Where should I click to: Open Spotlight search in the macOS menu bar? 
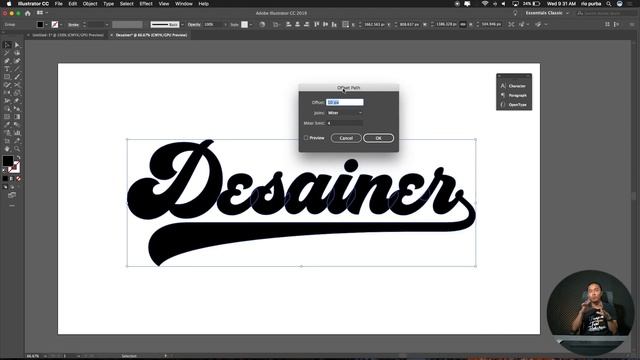pos(609,4)
